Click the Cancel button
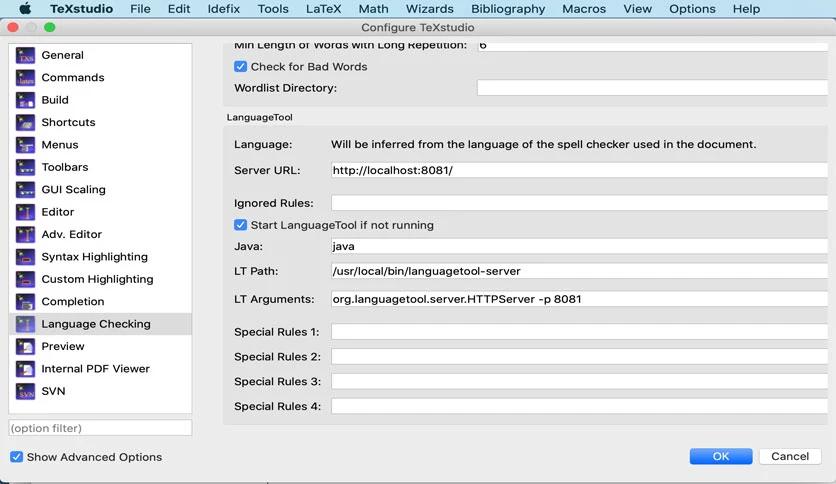Viewport: 836px width, 484px height. 790,456
